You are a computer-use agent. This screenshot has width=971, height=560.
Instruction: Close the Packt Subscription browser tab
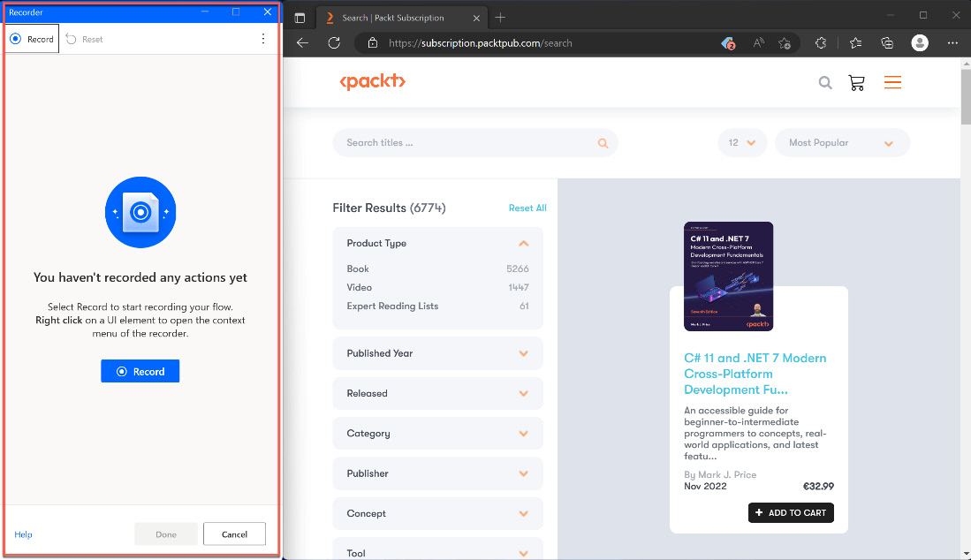coord(476,18)
